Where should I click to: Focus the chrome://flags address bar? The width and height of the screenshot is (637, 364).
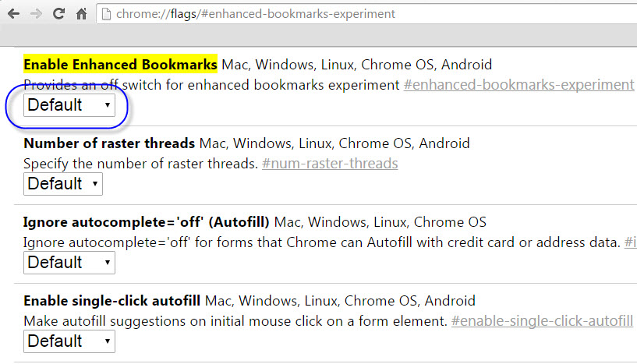tap(312, 14)
